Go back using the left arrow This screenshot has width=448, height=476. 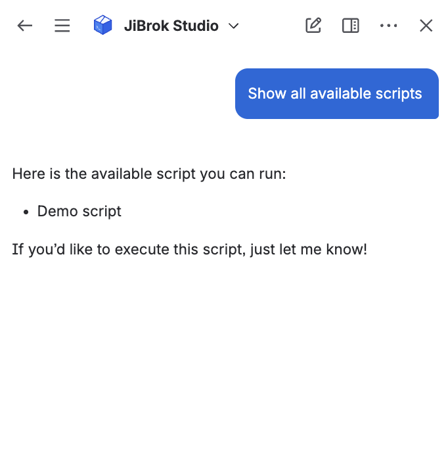point(25,26)
